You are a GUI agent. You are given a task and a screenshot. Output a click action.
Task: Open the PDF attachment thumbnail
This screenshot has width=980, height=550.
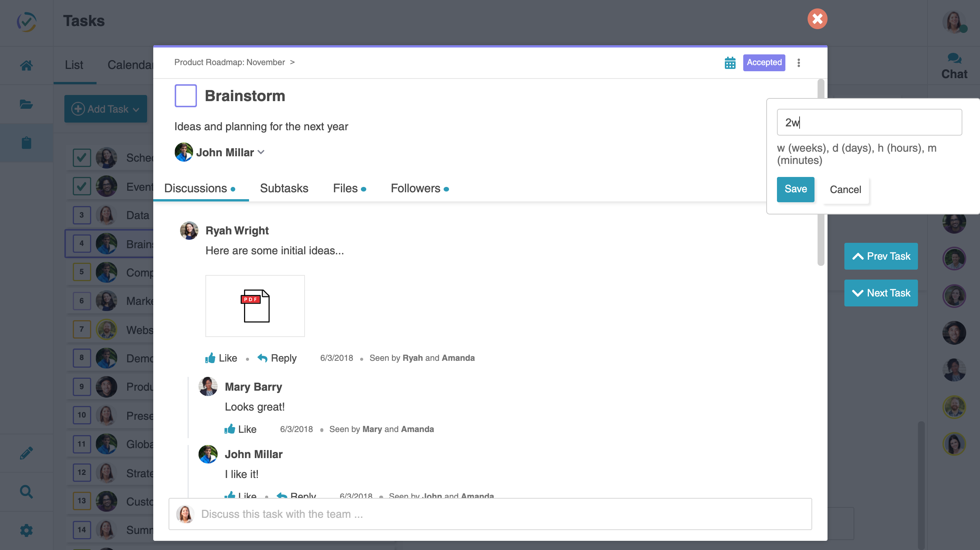click(x=255, y=306)
